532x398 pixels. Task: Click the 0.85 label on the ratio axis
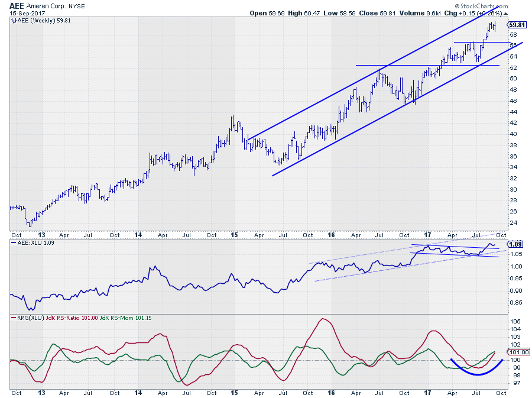tap(515, 303)
